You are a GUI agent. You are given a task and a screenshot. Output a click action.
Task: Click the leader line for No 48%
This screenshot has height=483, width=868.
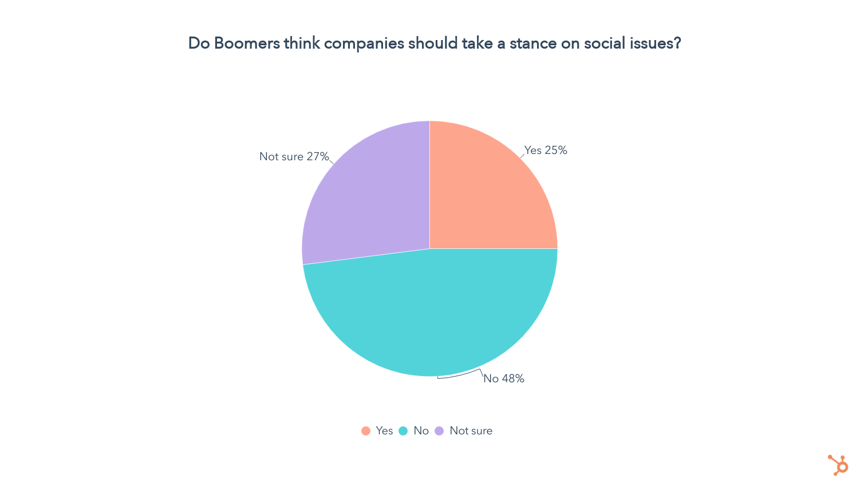pos(461,375)
